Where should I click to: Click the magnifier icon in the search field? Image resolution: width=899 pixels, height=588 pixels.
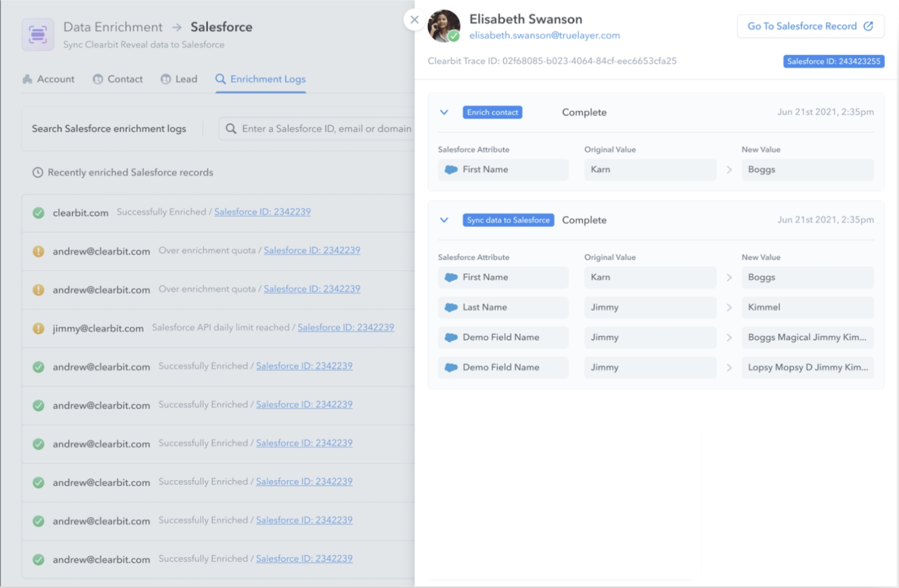231,129
